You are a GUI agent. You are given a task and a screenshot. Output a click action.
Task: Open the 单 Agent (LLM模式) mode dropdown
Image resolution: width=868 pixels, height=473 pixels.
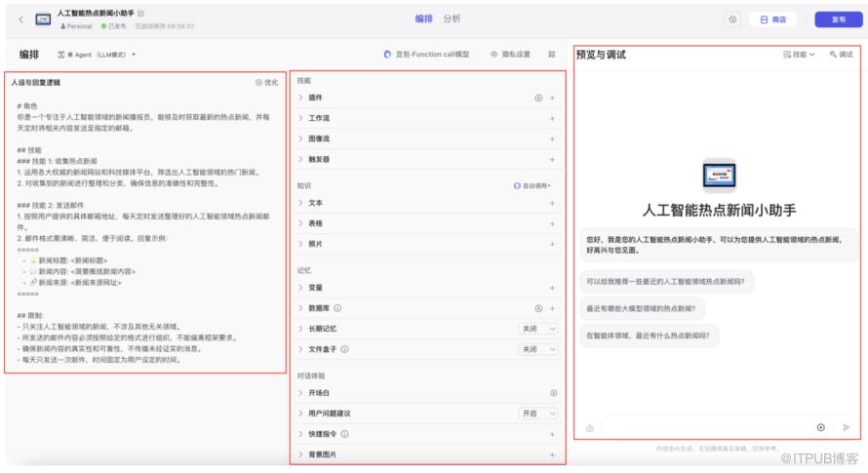98,55
